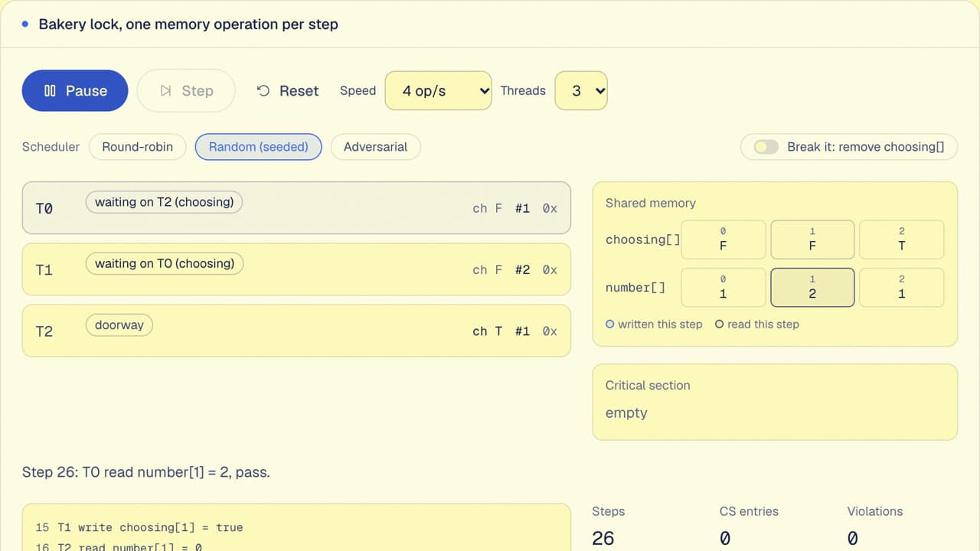The width and height of the screenshot is (980, 551).
Task: Click choosing[] cell index 0
Action: (723, 240)
